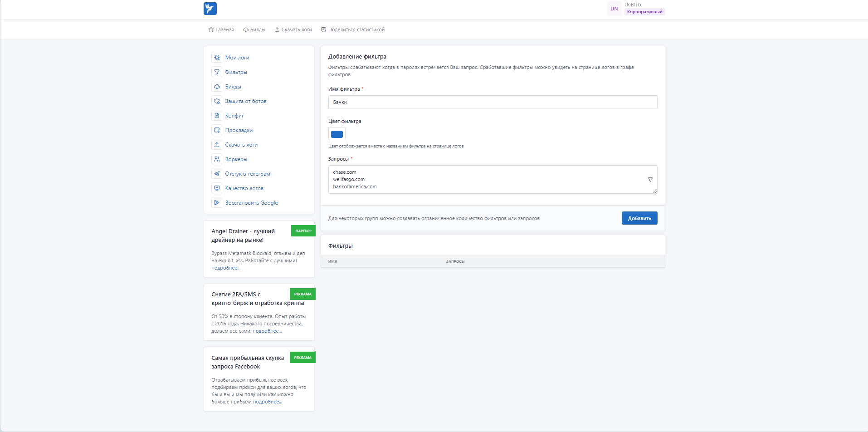Click the blue Добавить button

point(639,218)
